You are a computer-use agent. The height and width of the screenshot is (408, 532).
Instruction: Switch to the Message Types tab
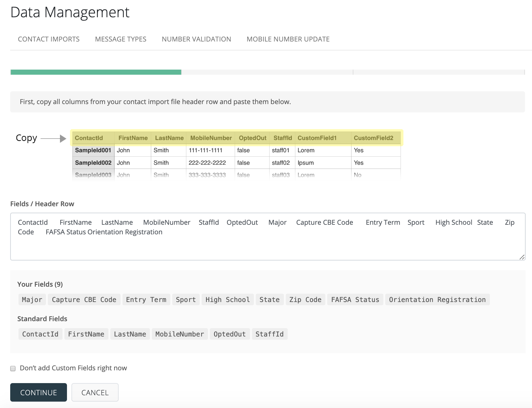(121, 39)
